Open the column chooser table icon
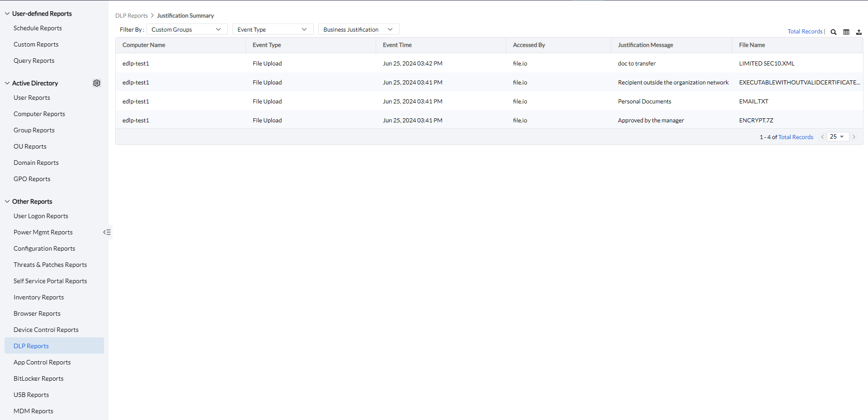868x420 pixels. [x=846, y=32]
